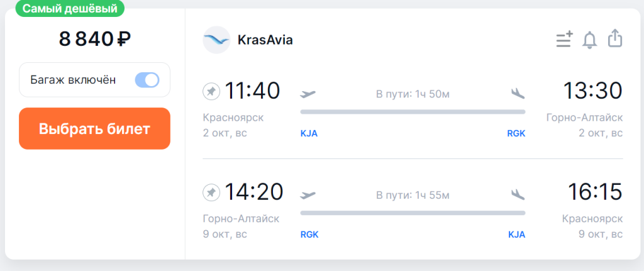Click the return flight duration bar
The image size is (644, 271).
413,213
